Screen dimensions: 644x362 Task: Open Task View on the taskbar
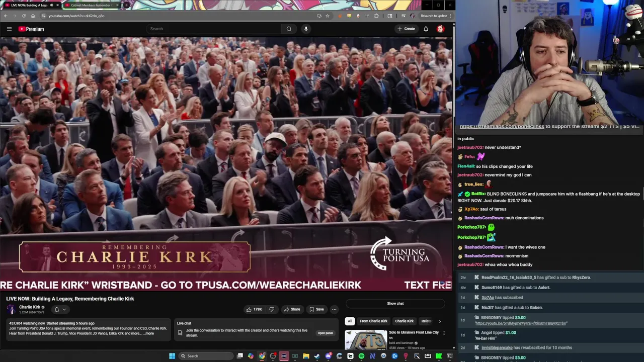[240, 356]
